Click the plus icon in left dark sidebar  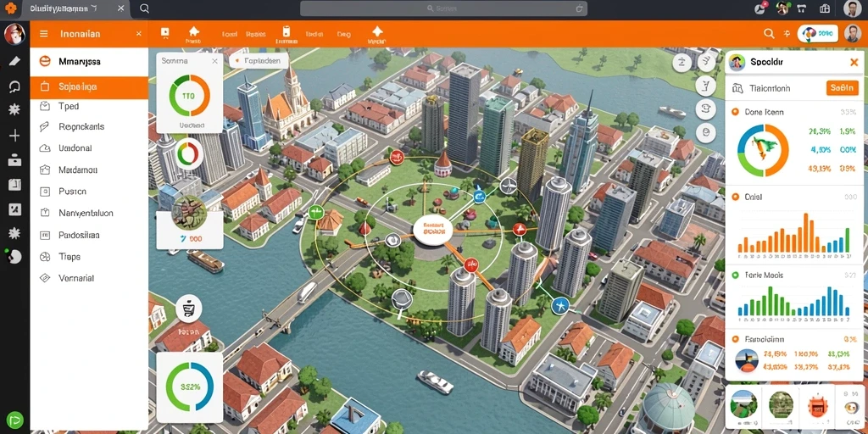14,136
